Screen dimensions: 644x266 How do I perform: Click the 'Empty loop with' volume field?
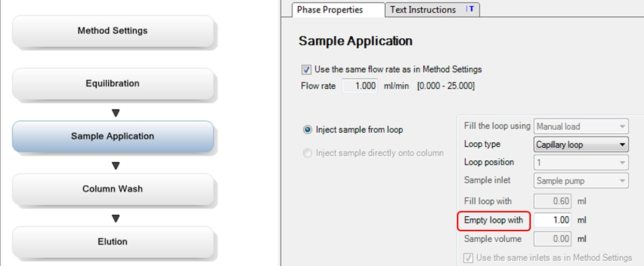click(553, 220)
